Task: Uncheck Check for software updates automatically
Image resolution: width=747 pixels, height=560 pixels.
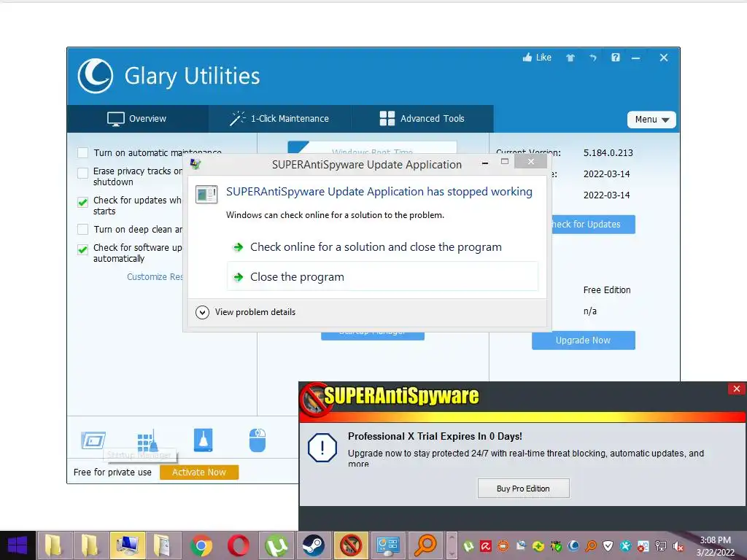Action: pos(83,249)
